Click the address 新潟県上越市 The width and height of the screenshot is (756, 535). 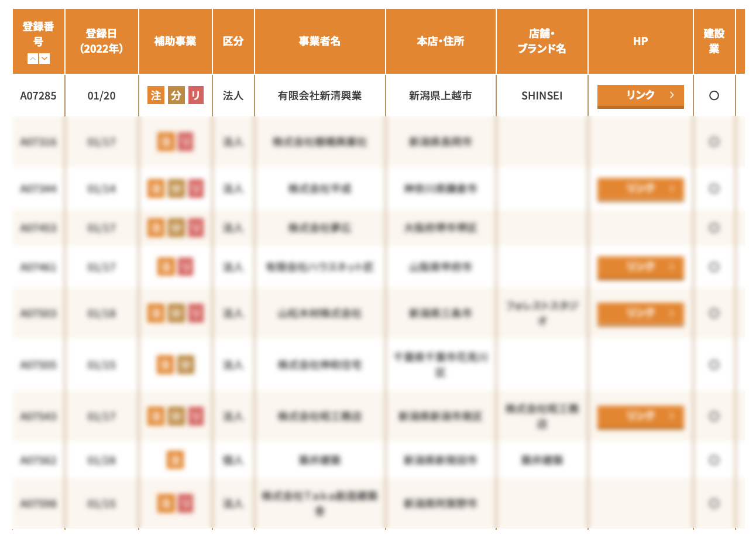click(441, 95)
